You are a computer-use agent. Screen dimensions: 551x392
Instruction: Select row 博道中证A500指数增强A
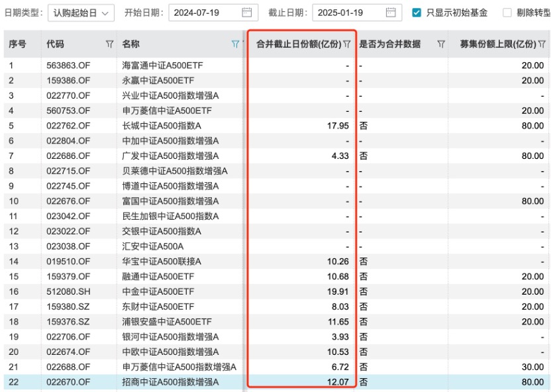277,186
